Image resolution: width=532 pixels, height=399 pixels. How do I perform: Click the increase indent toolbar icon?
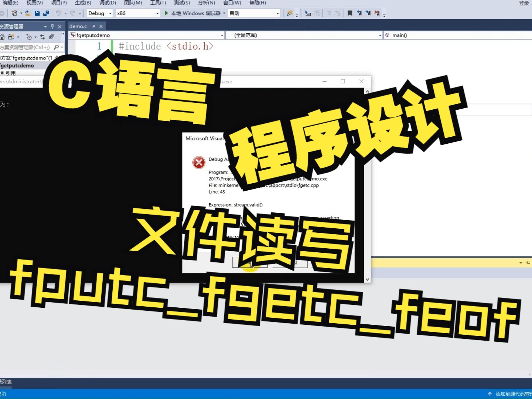point(317,13)
